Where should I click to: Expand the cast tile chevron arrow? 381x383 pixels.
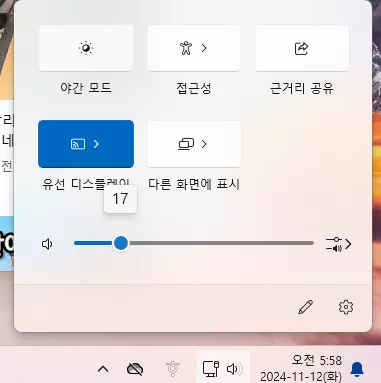click(x=96, y=144)
